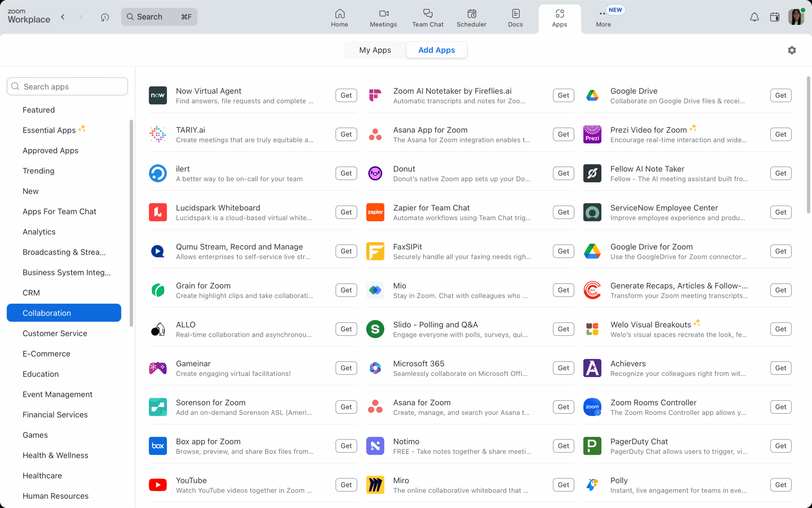Click the global Search box
Viewport: 812px width, 508px height.
[159, 17]
